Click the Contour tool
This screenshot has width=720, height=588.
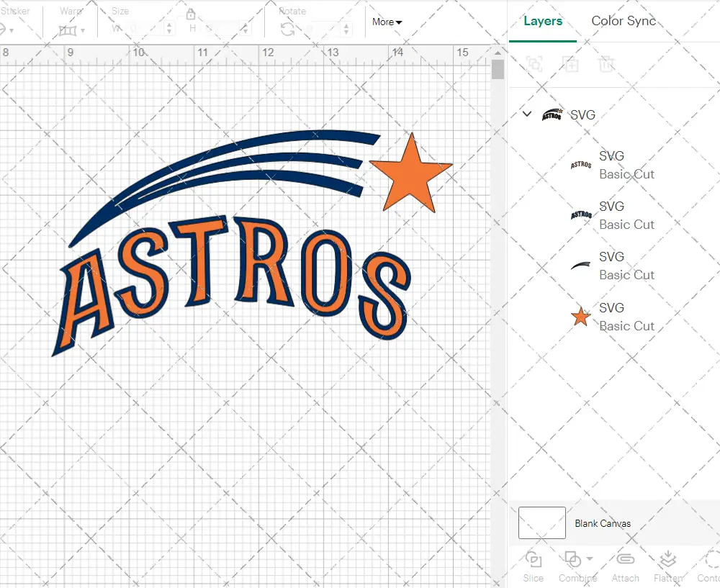pyautogui.click(x=709, y=566)
